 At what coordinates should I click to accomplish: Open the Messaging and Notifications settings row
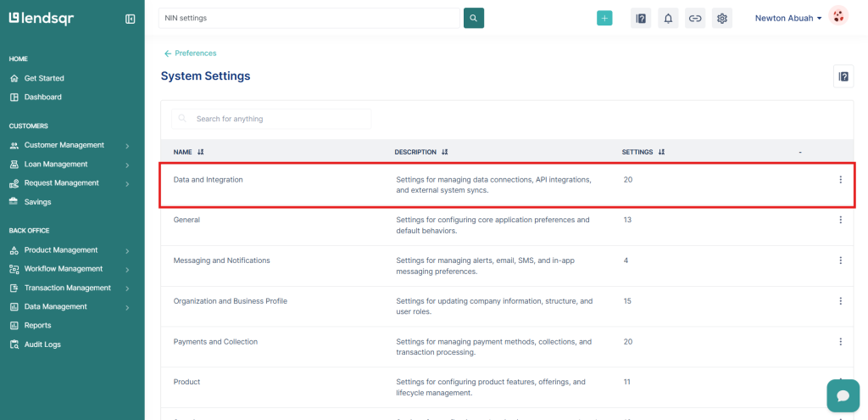(x=221, y=260)
